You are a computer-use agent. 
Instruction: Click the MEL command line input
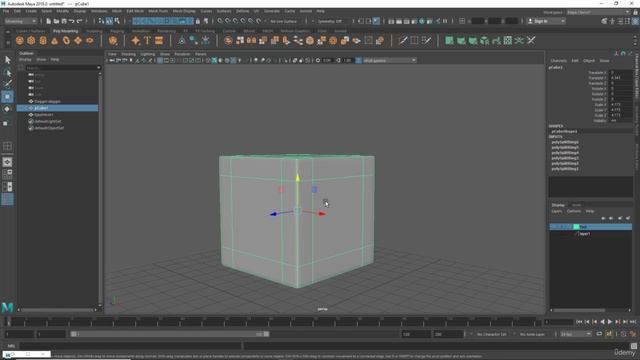coord(131,346)
